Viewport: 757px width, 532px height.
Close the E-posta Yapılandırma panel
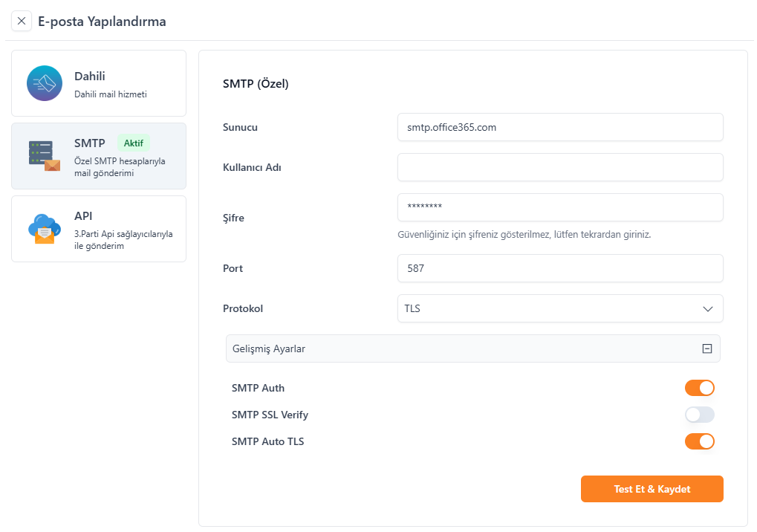pos(22,21)
